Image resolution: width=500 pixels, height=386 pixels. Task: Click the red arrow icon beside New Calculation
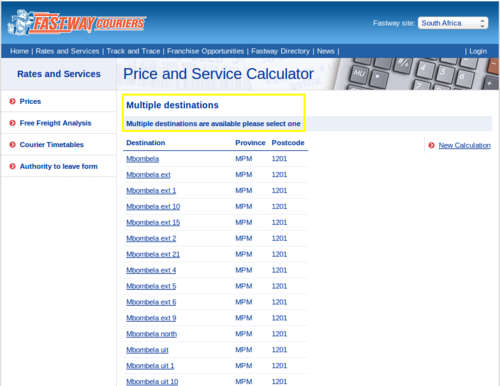(431, 145)
